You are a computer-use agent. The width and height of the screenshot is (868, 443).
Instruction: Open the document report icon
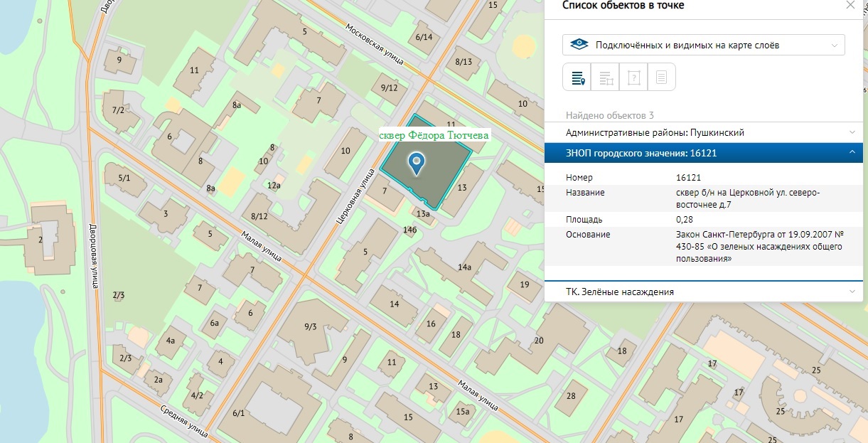[661, 78]
